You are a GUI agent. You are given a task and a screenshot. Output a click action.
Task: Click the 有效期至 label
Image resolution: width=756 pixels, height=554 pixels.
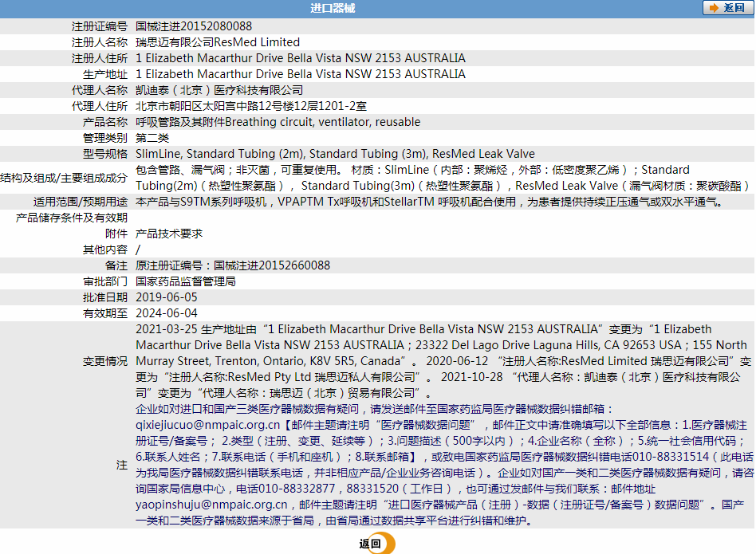coord(105,313)
